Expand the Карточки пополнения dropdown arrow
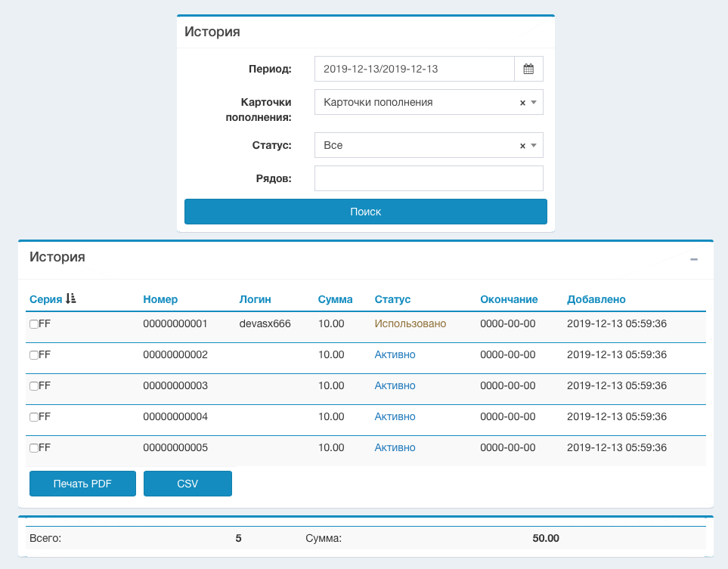This screenshot has height=569, width=728. coord(534,103)
